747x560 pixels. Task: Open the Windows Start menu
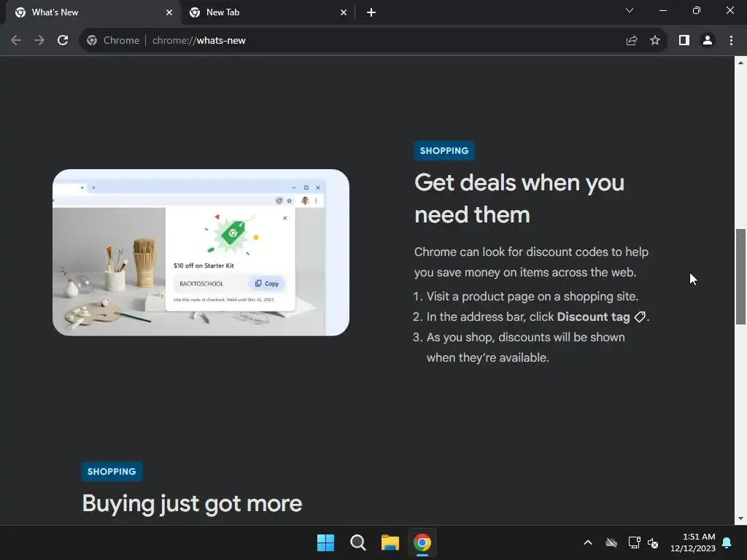coord(326,542)
